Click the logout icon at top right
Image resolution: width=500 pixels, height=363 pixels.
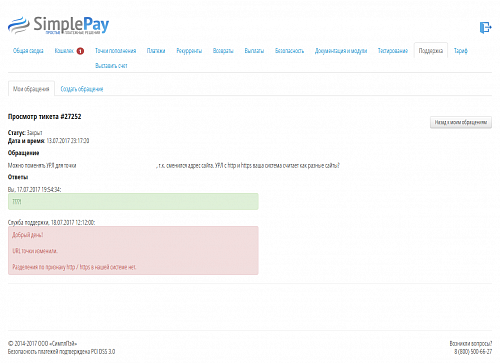coord(485,27)
